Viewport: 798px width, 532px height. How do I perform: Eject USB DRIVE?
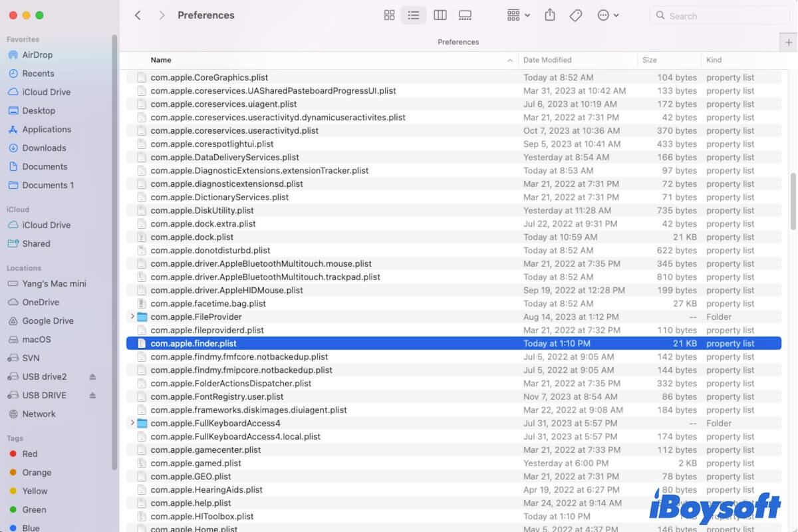click(x=92, y=396)
